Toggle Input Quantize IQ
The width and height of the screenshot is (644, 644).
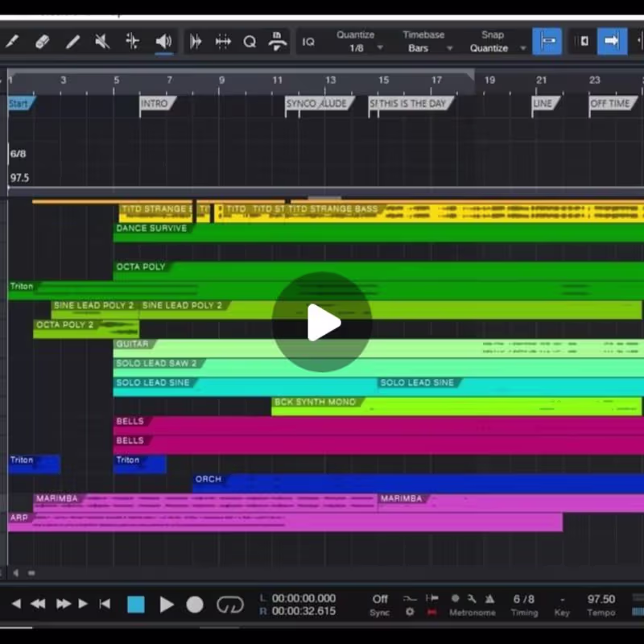click(308, 42)
